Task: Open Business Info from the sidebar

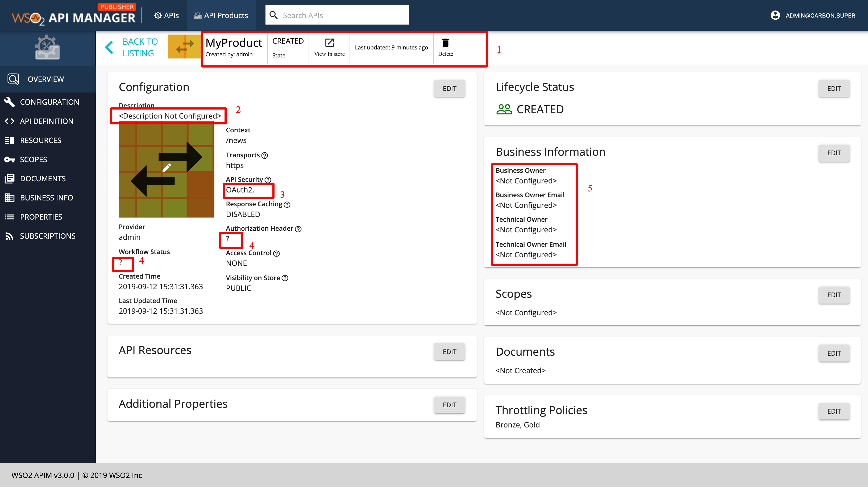Action: click(9, 198)
